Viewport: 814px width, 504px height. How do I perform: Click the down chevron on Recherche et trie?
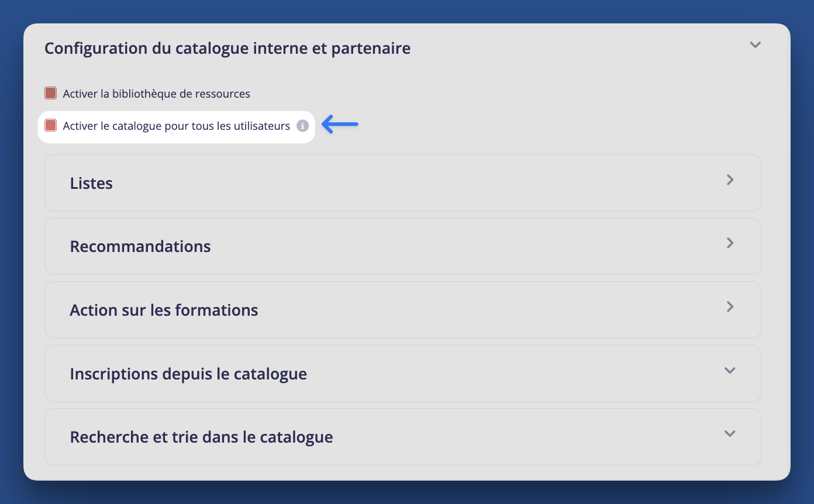pos(729,433)
